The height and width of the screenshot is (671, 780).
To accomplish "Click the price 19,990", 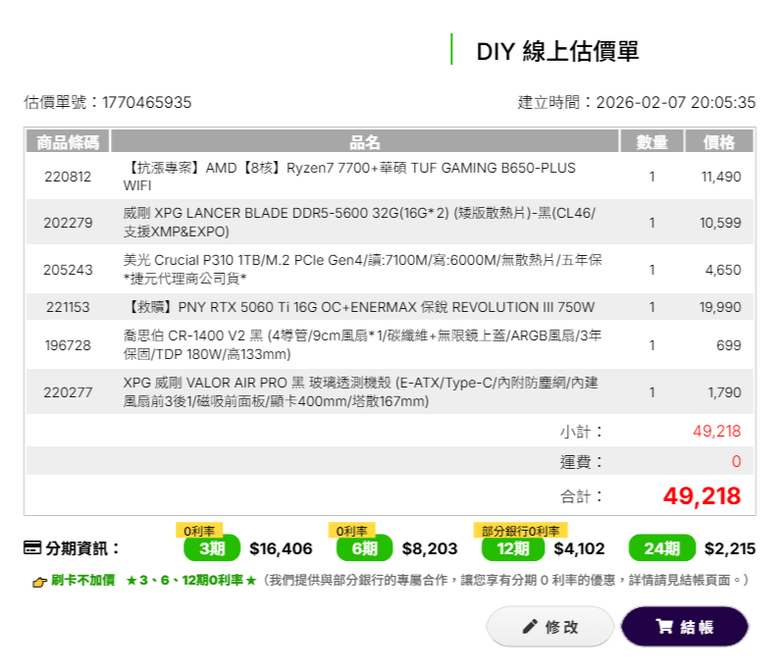I will point(720,307).
